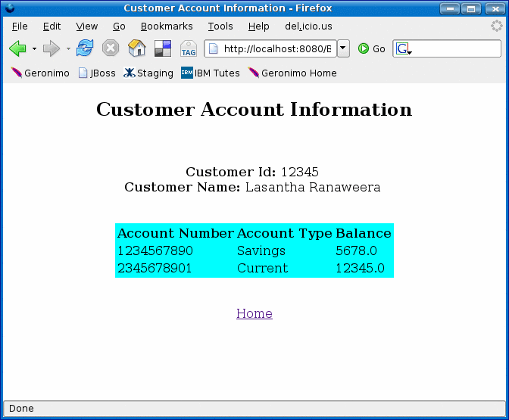Maximize the Firefox window
Image resolution: width=509 pixels, height=420 pixels.
pyautogui.click(x=471, y=9)
